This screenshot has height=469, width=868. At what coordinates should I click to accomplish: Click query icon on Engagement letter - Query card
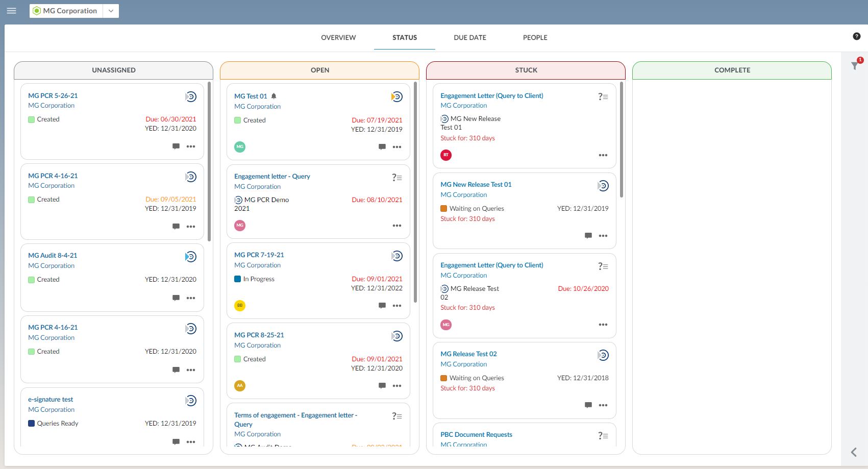tap(397, 178)
